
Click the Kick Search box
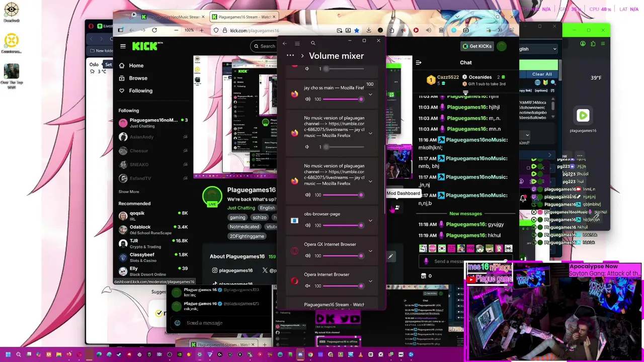pyautogui.click(x=264, y=46)
